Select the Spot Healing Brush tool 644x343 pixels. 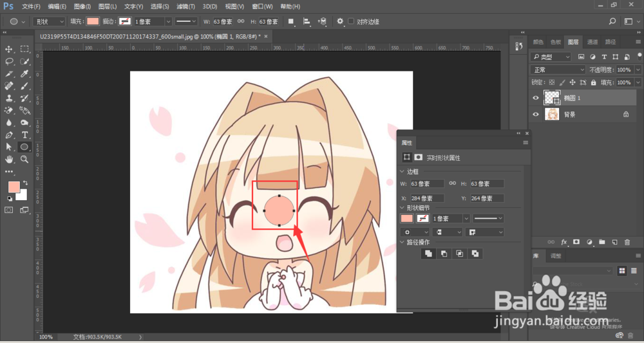(8, 86)
